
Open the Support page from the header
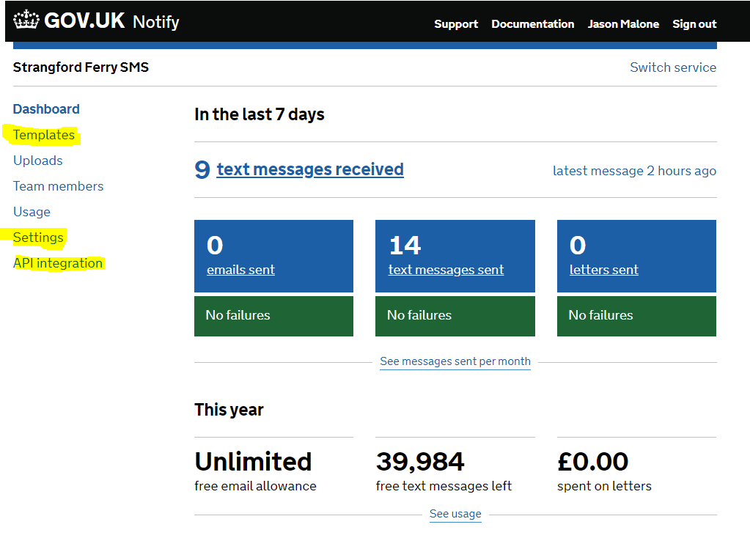coord(455,23)
